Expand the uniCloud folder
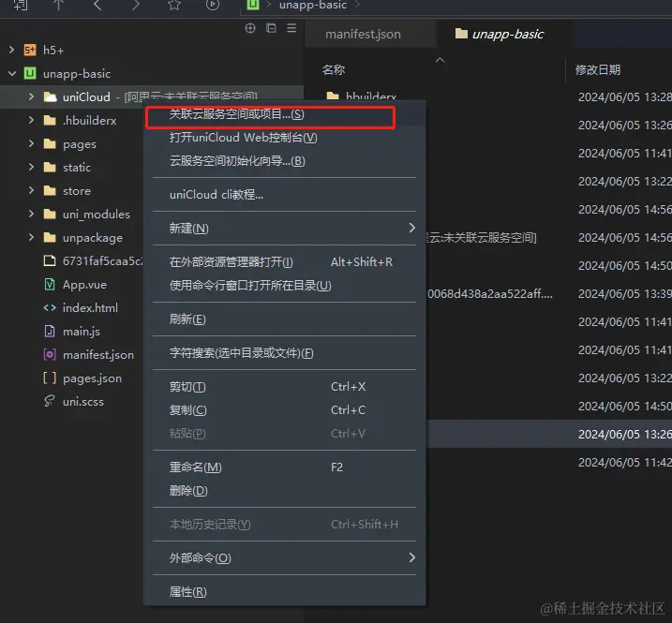Image resolution: width=672 pixels, height=623 pixels. point(31,96)
